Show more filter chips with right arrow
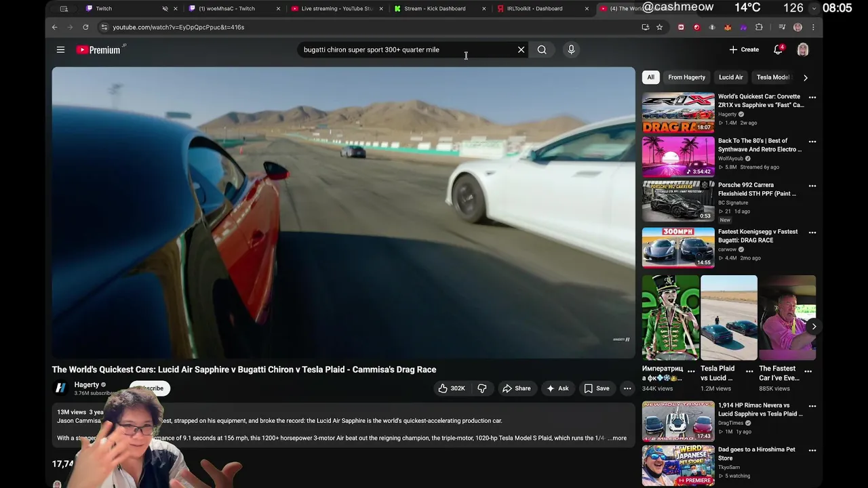 pyautogui.click(x=806, y=77)
